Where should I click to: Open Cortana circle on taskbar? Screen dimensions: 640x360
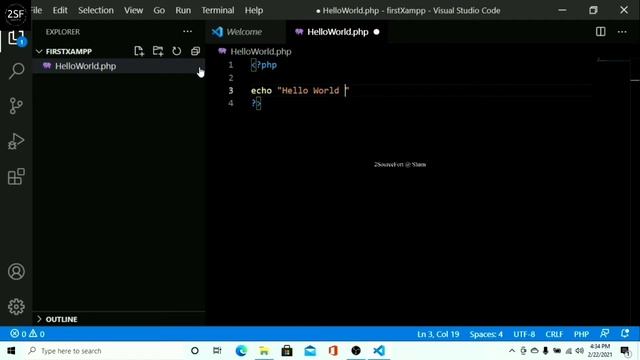point(195,351)
